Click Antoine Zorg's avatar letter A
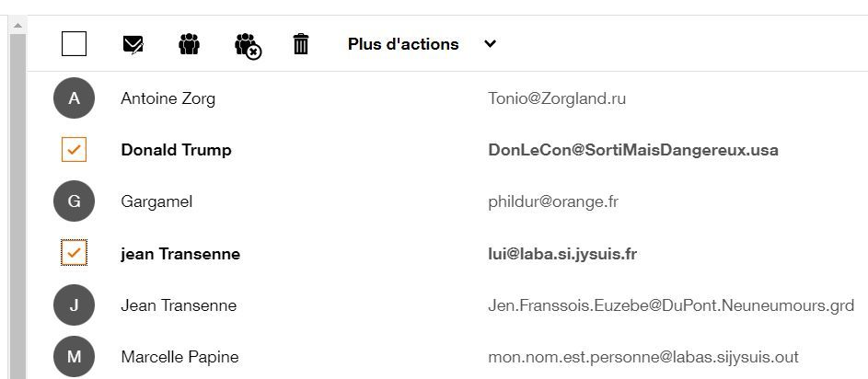The height and width of the screenshot is (379, 868). [x=74, y=98]
